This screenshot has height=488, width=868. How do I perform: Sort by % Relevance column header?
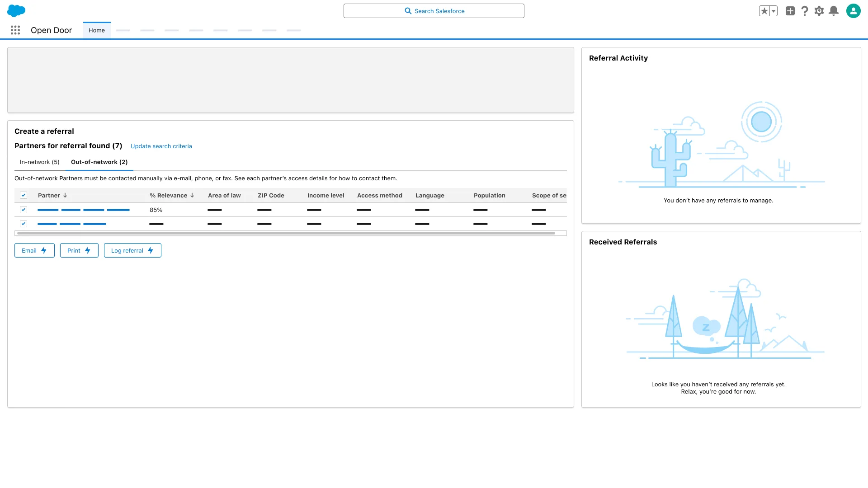(x=172, y=195)
